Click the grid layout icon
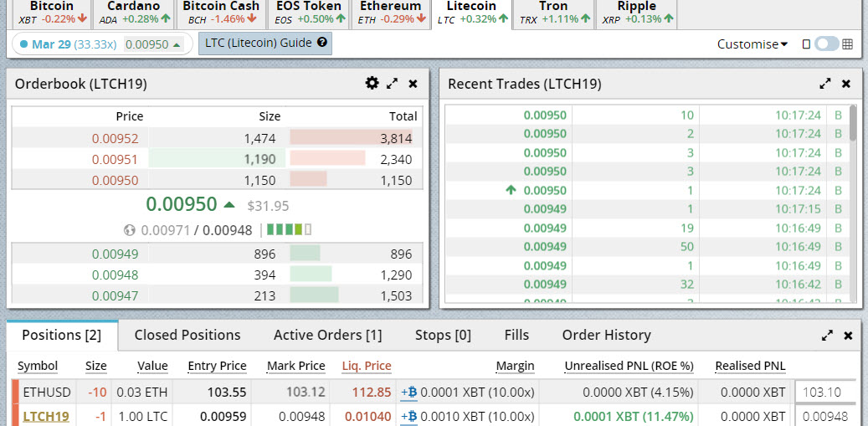Viewport: 868px width, 426px height. coord(847,44)
